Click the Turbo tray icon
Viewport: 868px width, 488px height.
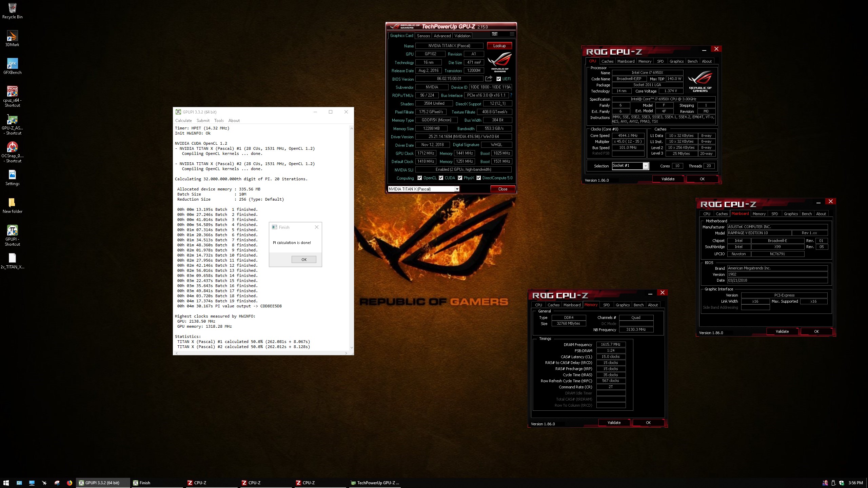coord(825,483)
